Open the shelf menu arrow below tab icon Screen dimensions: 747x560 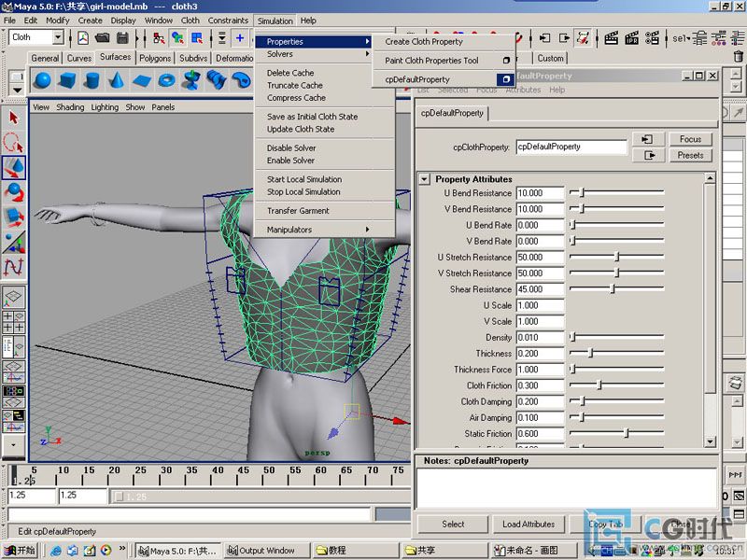coord(17,90)
